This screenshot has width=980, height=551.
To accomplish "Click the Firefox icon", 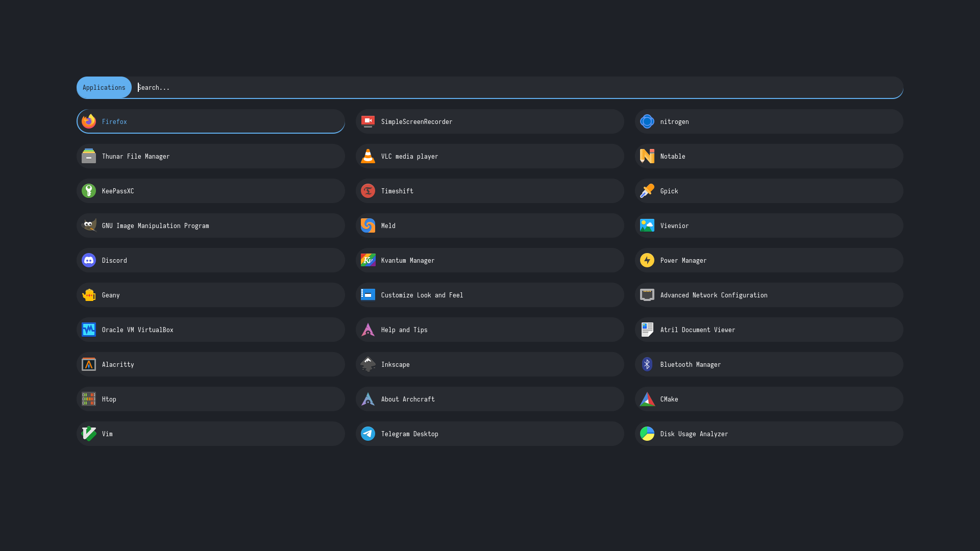I will [89, 121].
